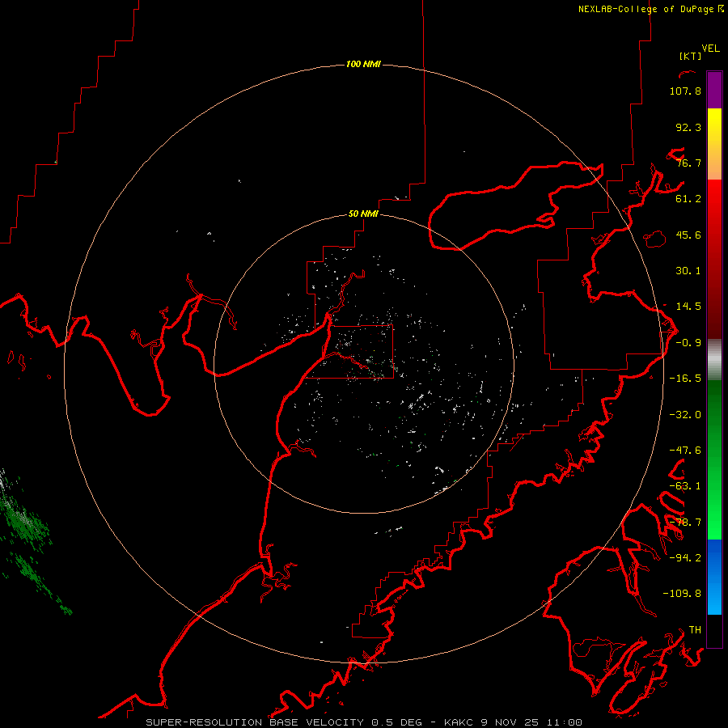Pick the purple segment of the color bar
Image resolution: width=728 pixels, height=728 pixels.
point(714,91)
